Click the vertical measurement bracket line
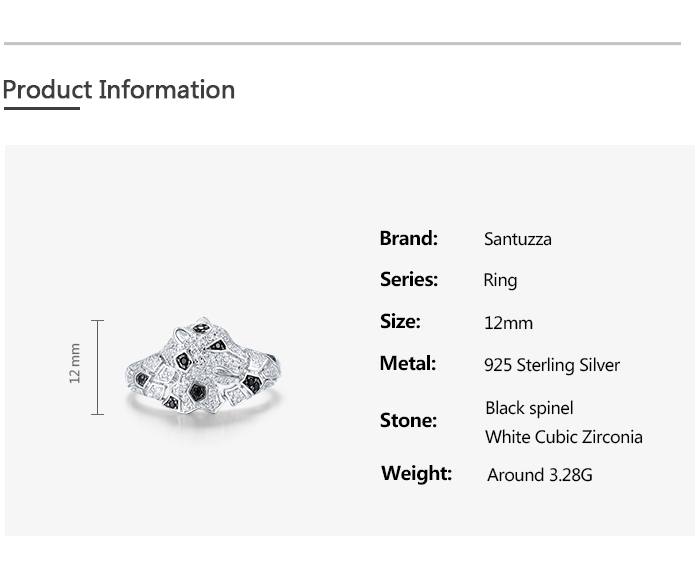 [97, 367]
